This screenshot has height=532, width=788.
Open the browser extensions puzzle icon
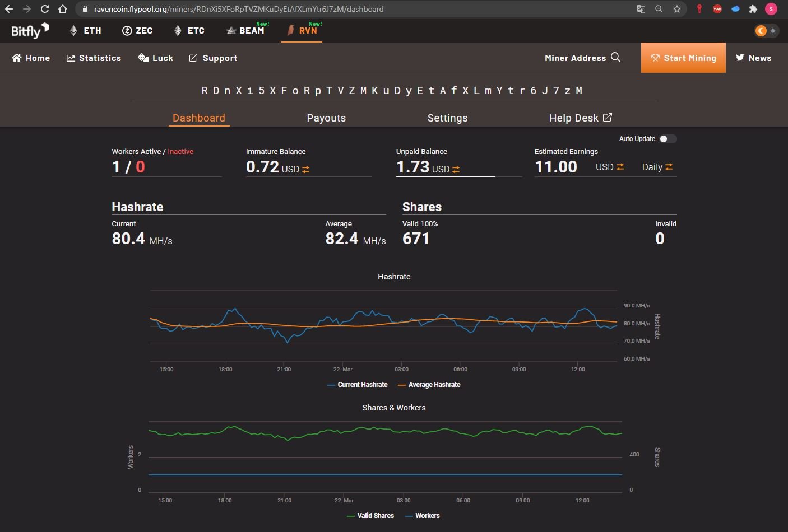(753, 9)
